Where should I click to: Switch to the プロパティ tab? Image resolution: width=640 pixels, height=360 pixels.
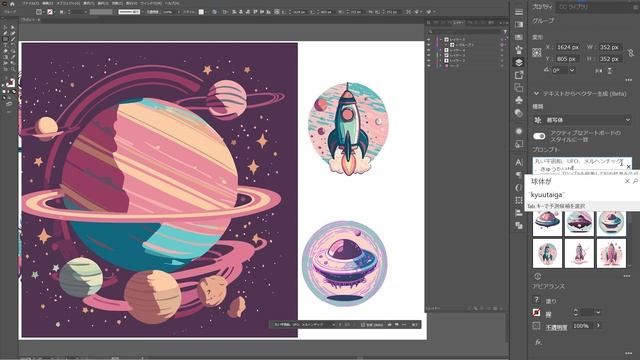click(x=542, y=7)
